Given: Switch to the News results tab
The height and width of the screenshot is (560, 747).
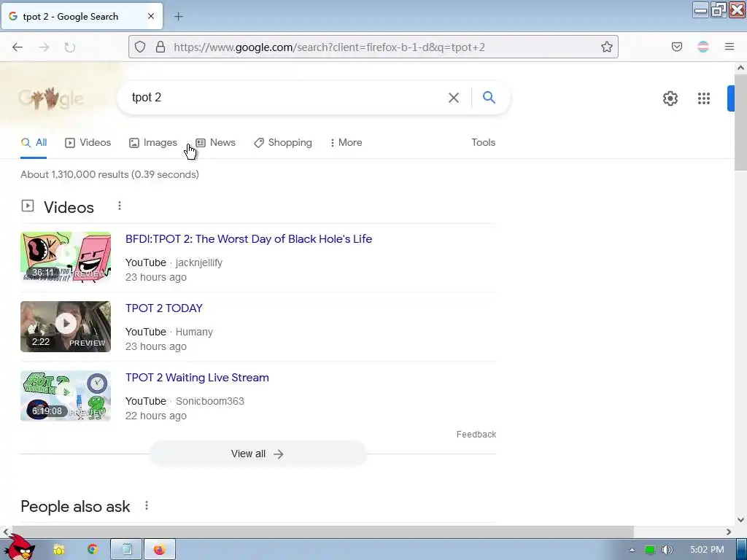Looking at the screenshot, I should click(216, 142).
